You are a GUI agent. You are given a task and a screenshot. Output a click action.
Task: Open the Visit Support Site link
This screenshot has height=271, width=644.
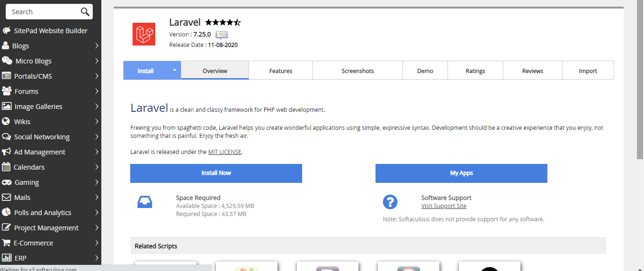[x=444, y=206]
